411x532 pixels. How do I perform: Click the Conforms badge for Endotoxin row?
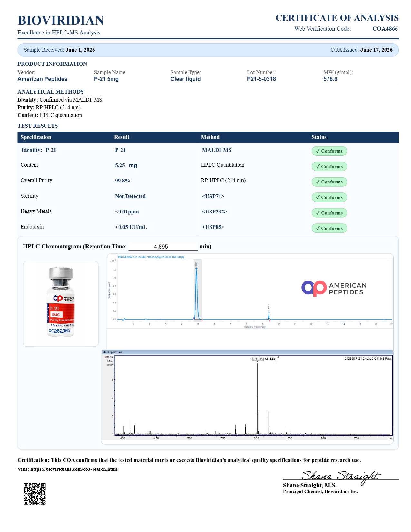coord(329,228)
